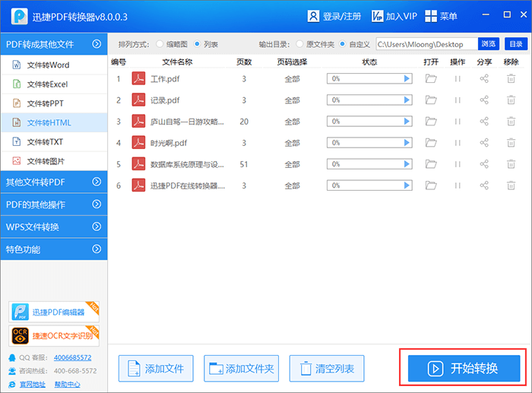Click progress bar of 数据库系统原理 file
532x393 pixels.
[x=369, y=164]
